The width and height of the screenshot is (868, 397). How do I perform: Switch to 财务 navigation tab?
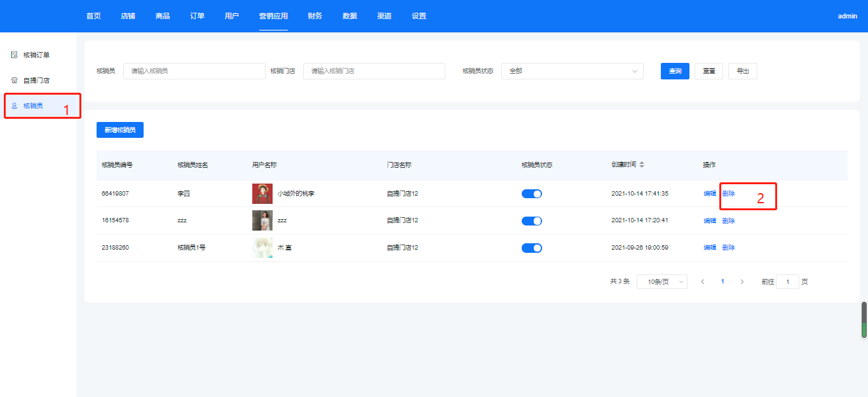coord(315,16)
